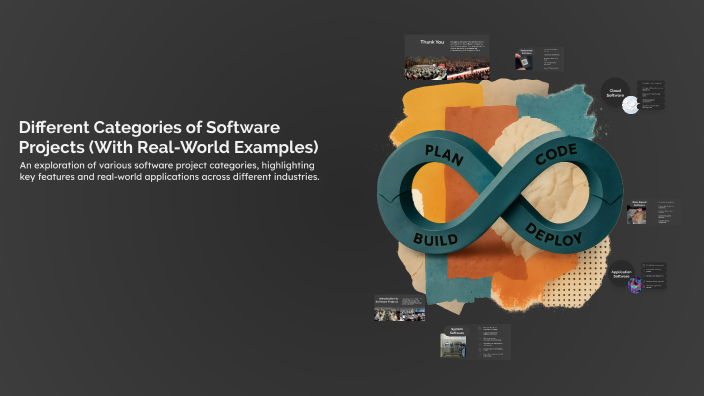
Task: Click the DEPLOY label on infinity loop
Action: (554, 235)
